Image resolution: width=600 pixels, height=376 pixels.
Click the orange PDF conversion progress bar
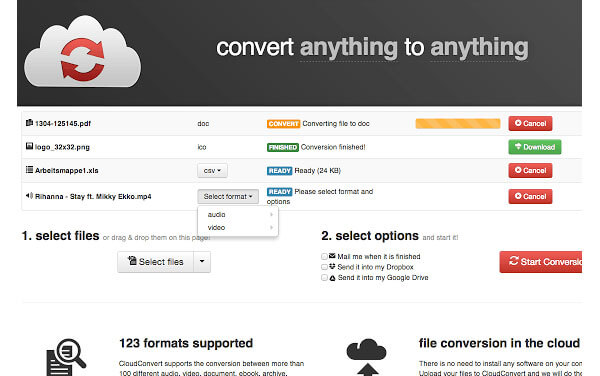click(458, 124)
